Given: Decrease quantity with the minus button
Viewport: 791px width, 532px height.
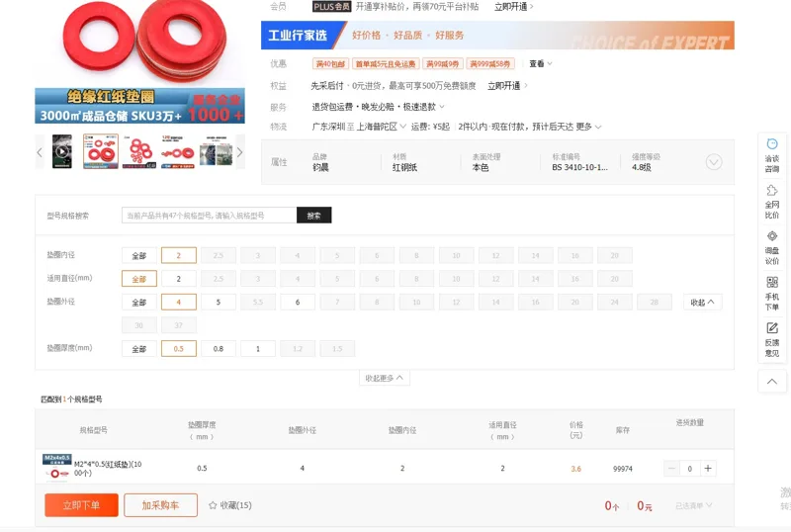Looking at the screenshot, I should click(x=672, y=469).
